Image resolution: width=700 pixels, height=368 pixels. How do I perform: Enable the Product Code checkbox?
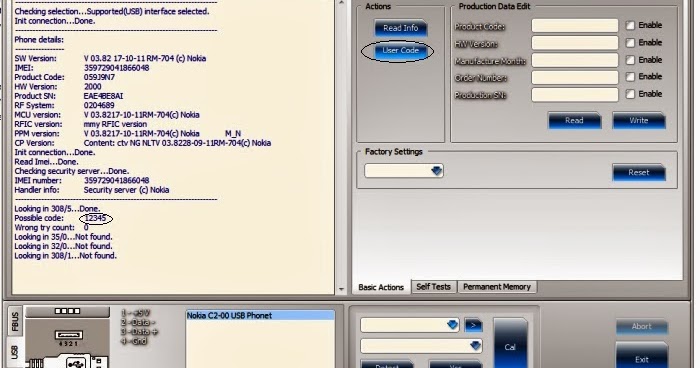[630, 25]
